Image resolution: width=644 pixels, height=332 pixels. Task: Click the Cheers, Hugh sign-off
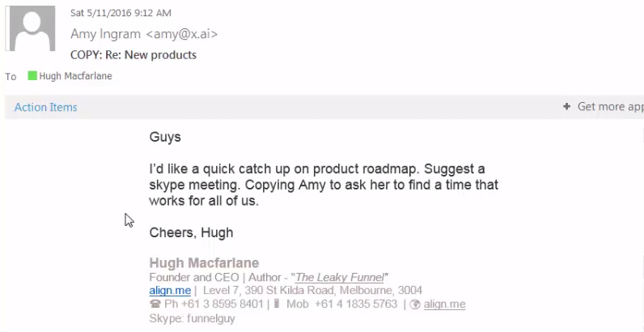[191, 232]
